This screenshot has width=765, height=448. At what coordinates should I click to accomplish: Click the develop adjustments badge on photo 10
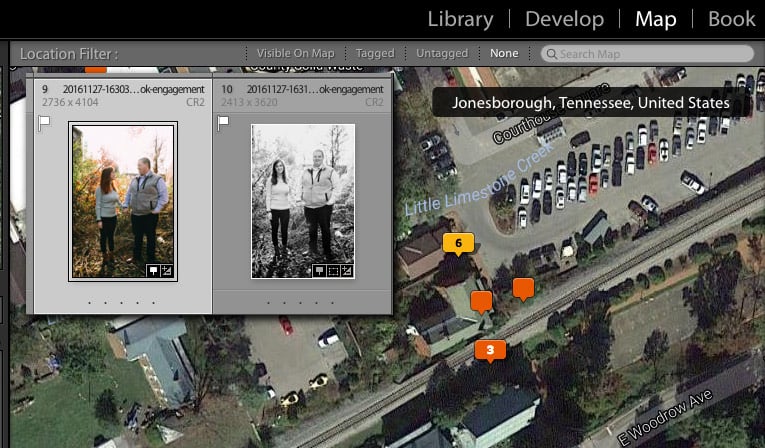click(346, 271)
